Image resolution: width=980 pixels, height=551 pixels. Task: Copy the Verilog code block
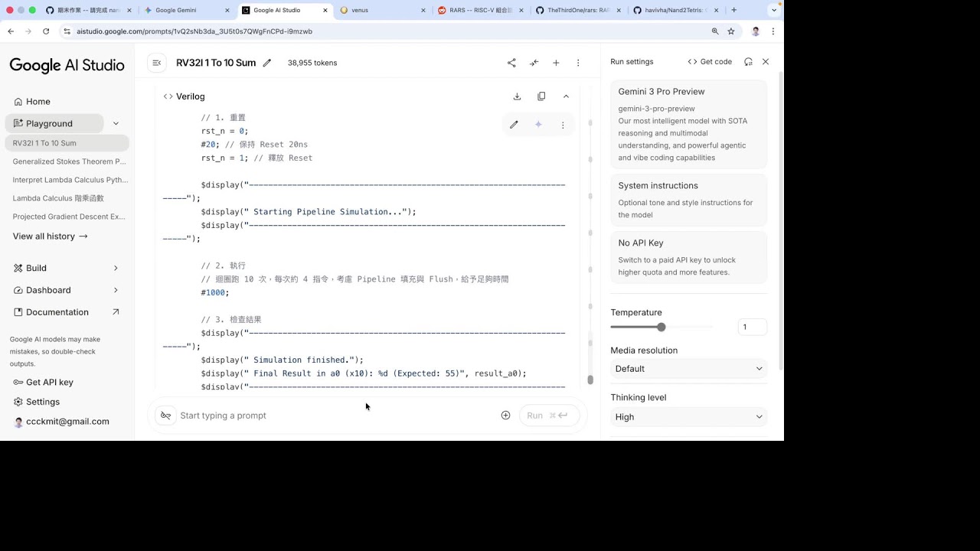pyautogui.click(x=541, y=96)
